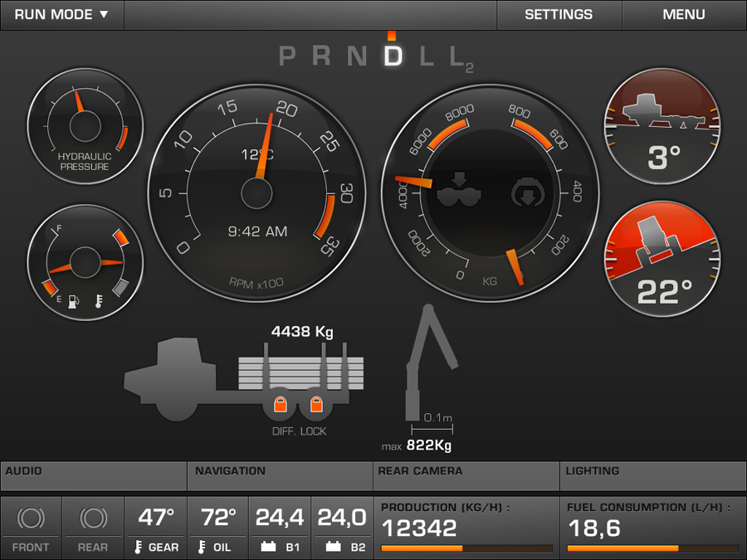Open the MENU item
This screenshot has height=560, width=747.
coord(683,14)
